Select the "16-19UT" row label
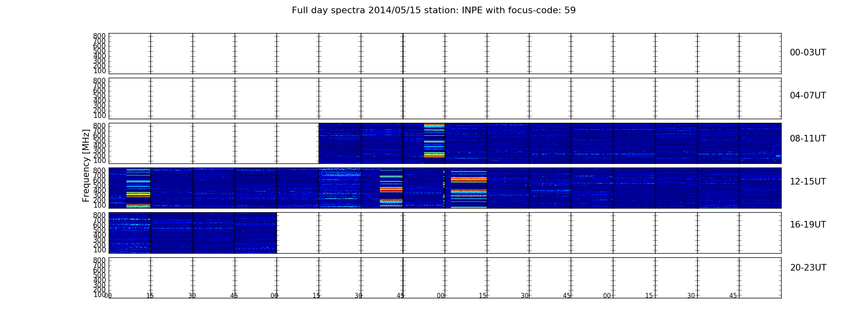868x331 pixels. point(808,225)
